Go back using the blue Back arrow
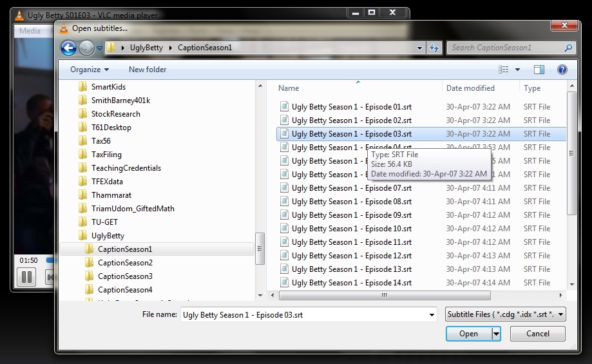Viewport: 592px width, 364px height. (x=69, y=48)
